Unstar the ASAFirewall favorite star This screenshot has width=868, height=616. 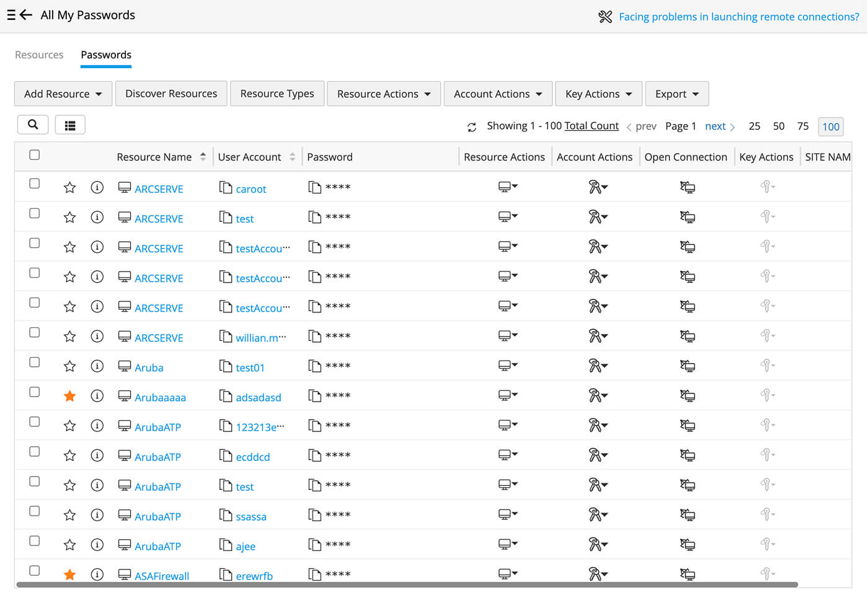(69, 574)
